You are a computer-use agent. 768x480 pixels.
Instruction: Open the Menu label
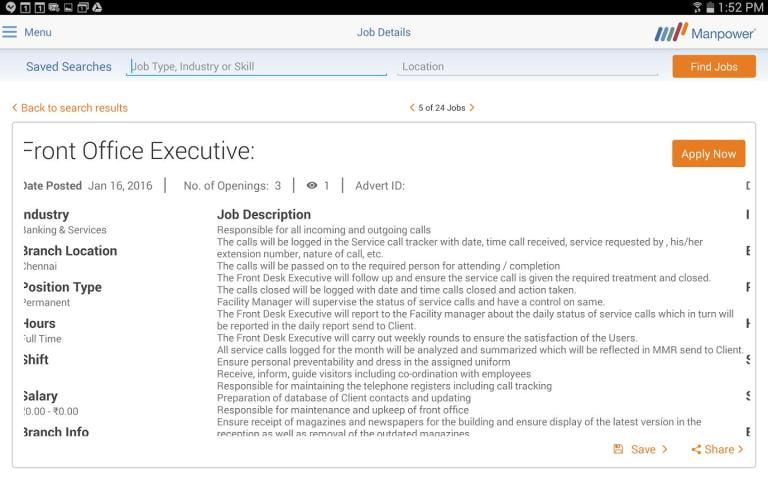click(38, 32)
